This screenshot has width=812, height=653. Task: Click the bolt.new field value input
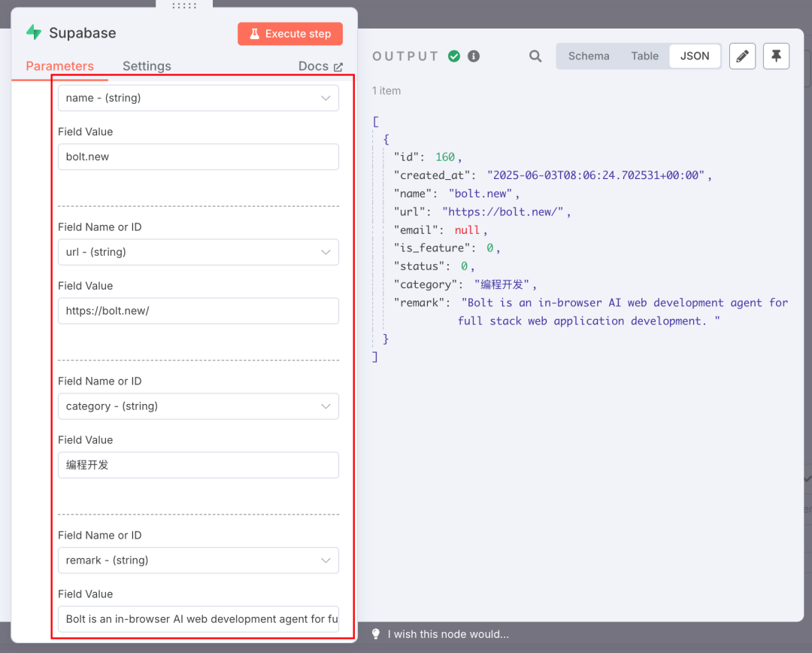click(198, 156)
